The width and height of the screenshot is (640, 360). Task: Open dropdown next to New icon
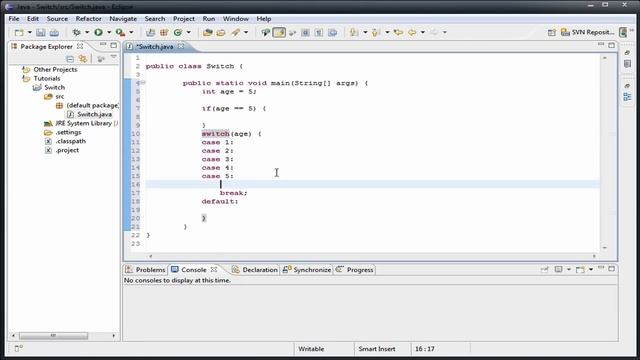click(x=29, y=32)
